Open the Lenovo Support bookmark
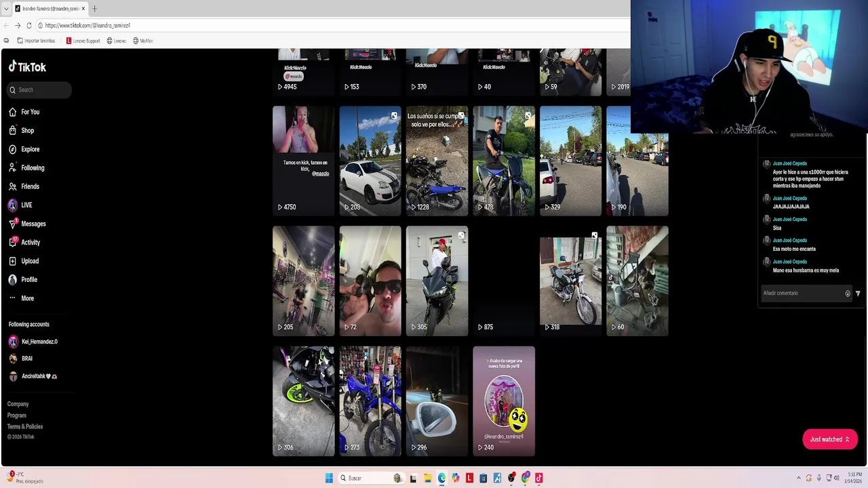868x488 pixels. tap(83, 41)
